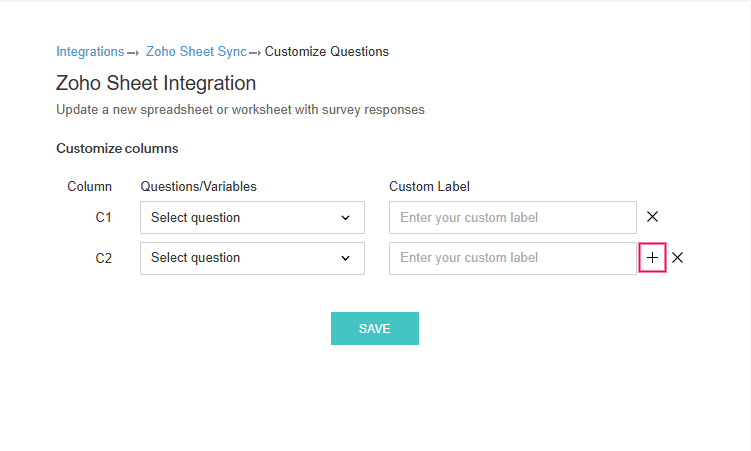The image size is (751, 451).
Task: Go to the Integrations breadcrumb link
Action: click(90, 51)
